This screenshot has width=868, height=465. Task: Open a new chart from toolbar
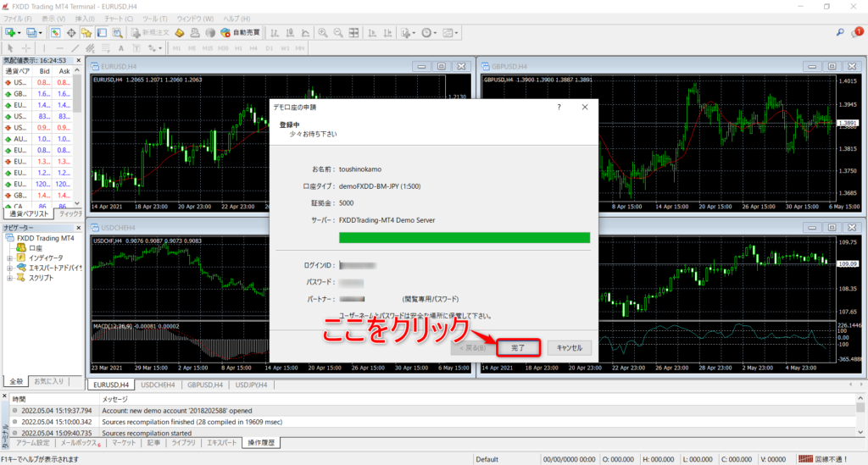(10, 33)
